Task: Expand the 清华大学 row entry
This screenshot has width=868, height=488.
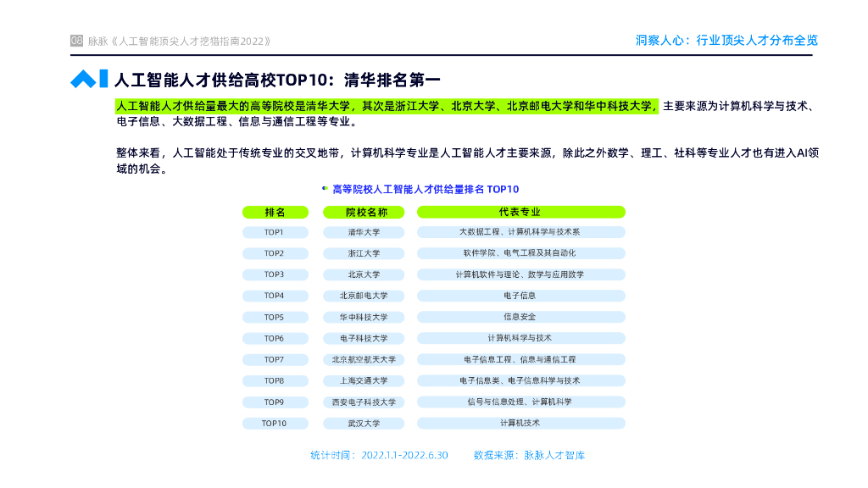Action: (x=364, y=231)
